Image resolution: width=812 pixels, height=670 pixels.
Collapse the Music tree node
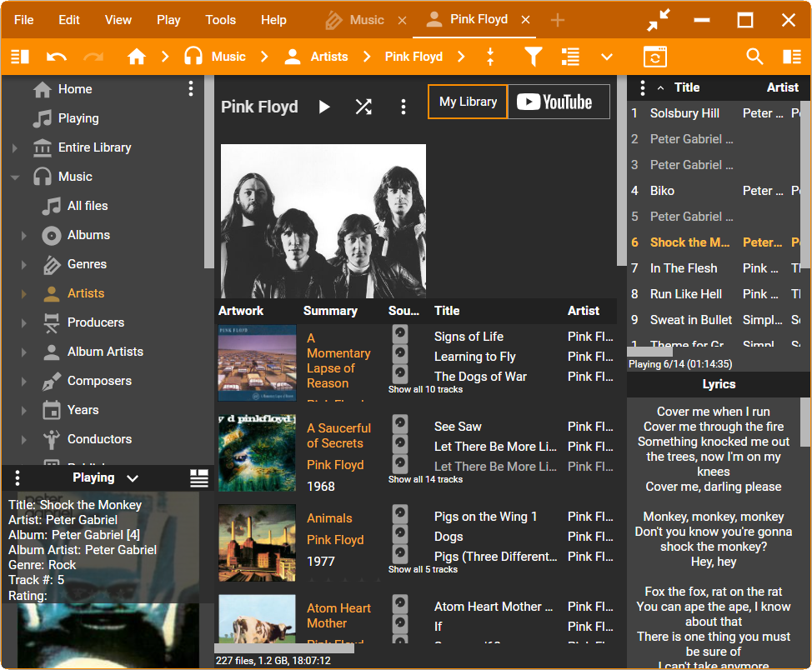[x=15, y=177]
